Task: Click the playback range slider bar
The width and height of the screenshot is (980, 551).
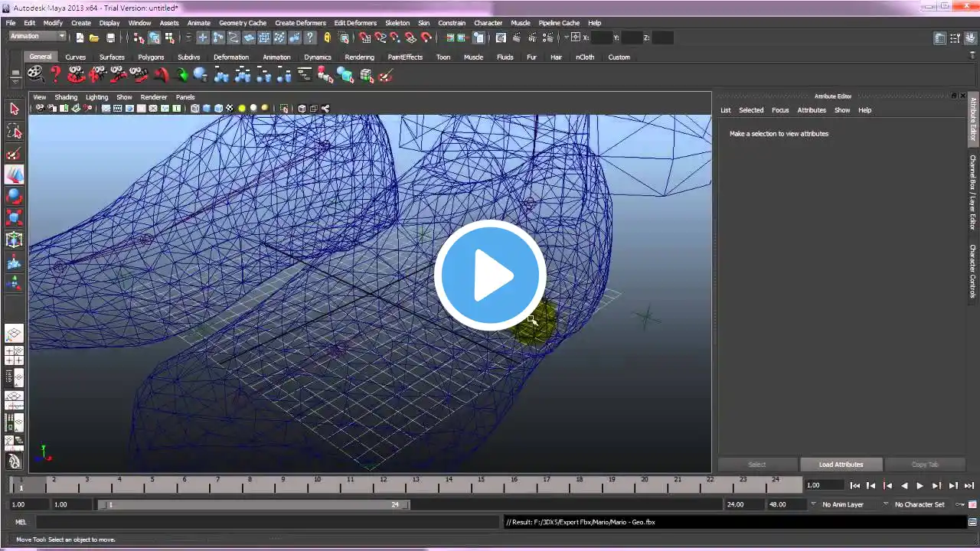Action: [x=253, y=505]
